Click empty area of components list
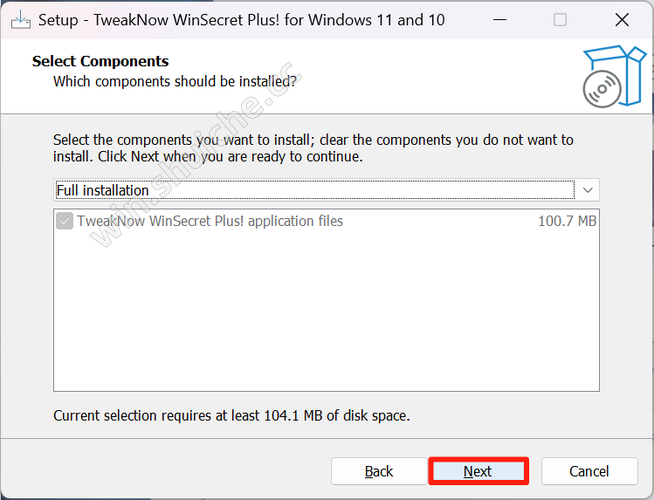The height and width of the screenshot is (500, 654). tap(326, 320)
